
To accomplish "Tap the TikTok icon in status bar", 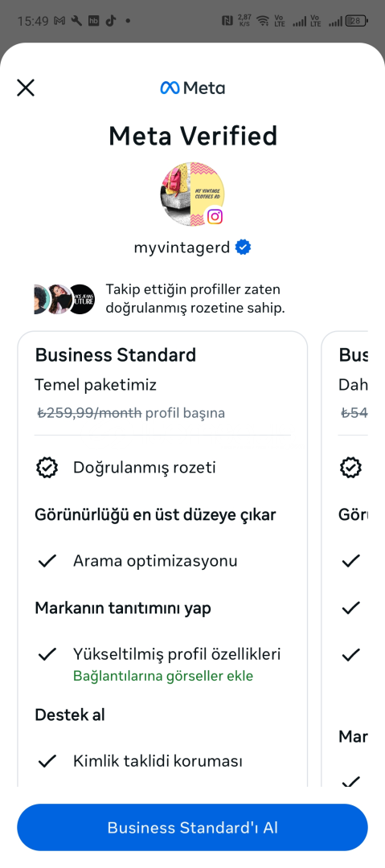I will (111, 21).
